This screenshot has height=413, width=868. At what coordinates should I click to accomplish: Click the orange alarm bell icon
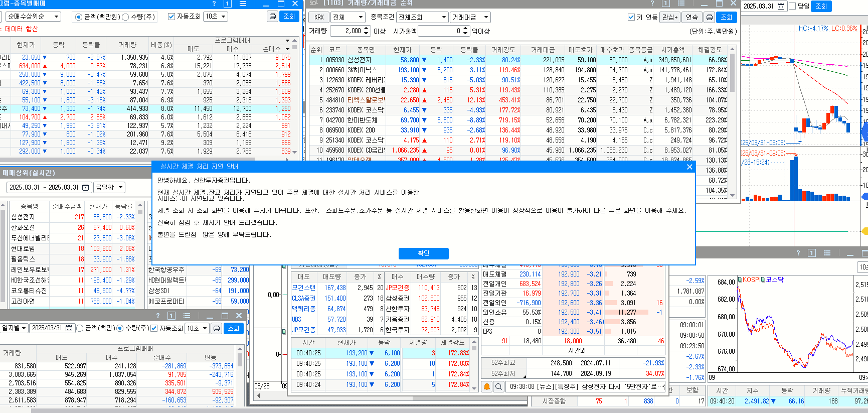[487, 387]
